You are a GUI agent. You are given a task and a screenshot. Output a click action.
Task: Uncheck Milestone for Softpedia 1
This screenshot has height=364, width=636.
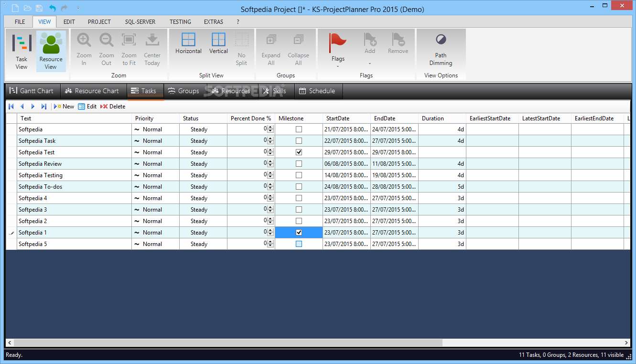pyautogui.click(x=299, y=233)
